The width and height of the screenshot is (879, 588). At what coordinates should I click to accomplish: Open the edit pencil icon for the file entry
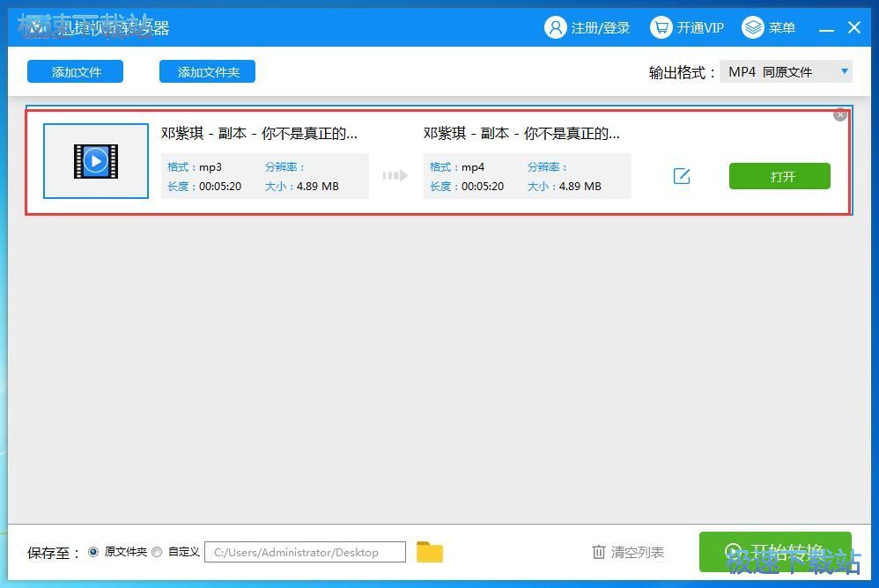[682, 176]
